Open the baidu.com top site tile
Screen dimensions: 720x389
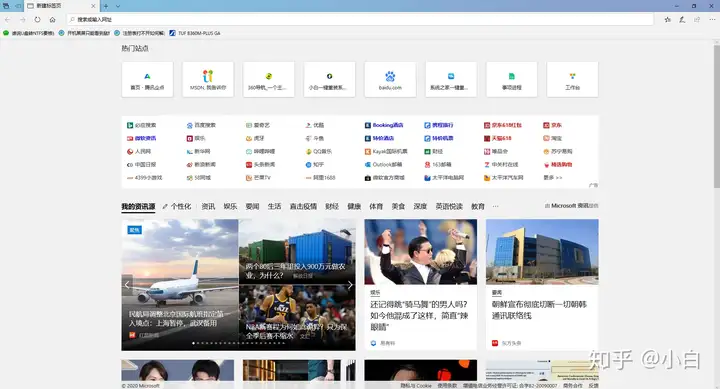390,79
